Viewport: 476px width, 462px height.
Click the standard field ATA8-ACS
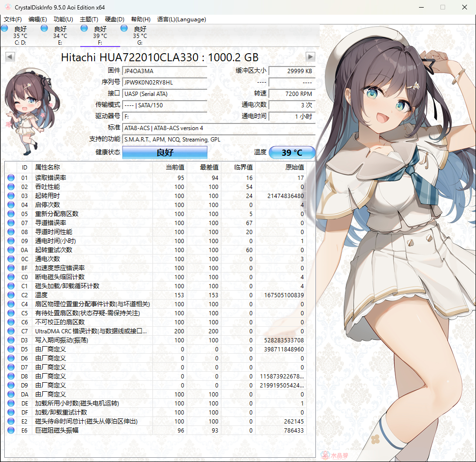tap(219, 128)
